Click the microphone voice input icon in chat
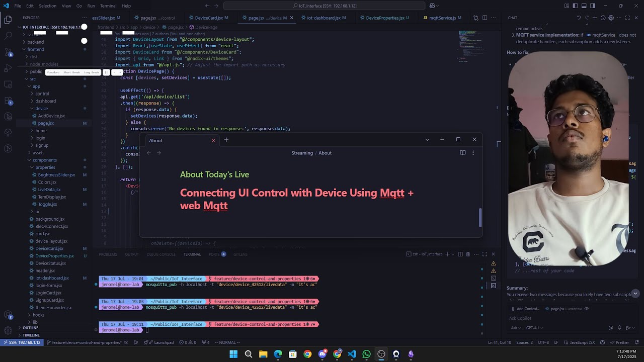This screenshot has width=644, height=362. click(619, 328)
